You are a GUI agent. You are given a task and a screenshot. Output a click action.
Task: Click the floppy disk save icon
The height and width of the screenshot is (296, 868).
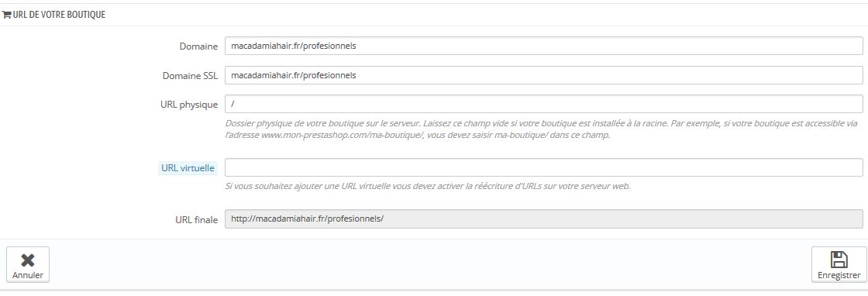coord(839,260)
